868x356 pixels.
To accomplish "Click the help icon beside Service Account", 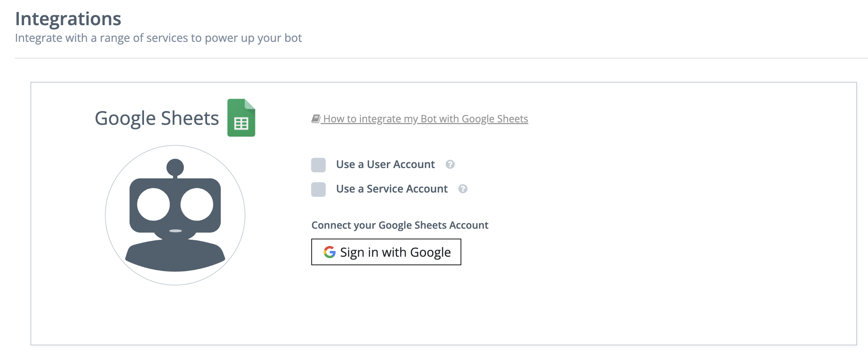I will pyautogui.click(x=463, y=189).
